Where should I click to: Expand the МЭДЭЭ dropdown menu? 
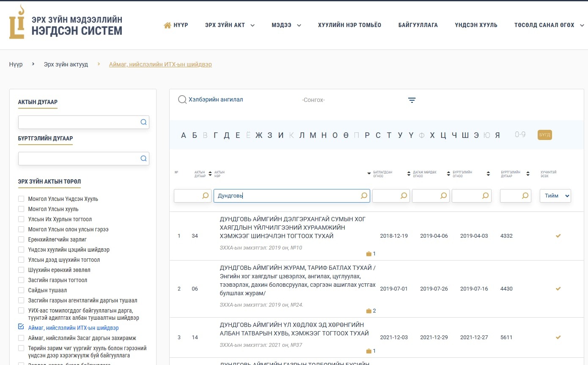click(286, 25)
